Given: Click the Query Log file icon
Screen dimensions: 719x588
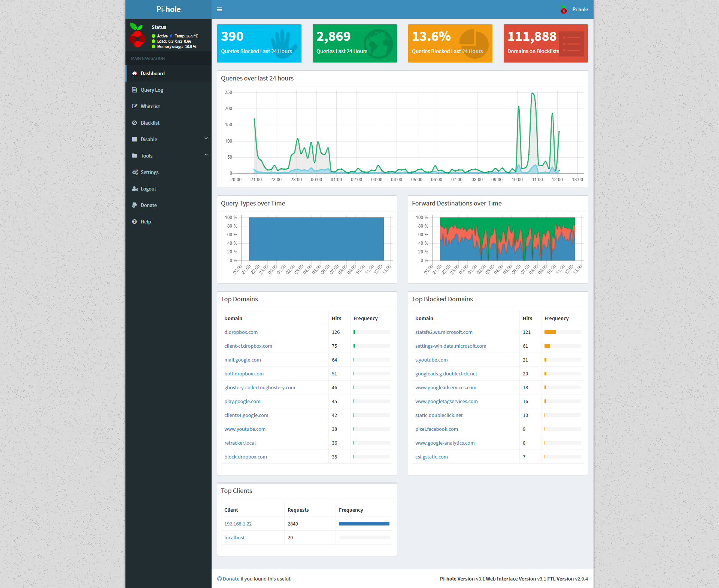Looking at the screenshot, I should tap(134, 90).
